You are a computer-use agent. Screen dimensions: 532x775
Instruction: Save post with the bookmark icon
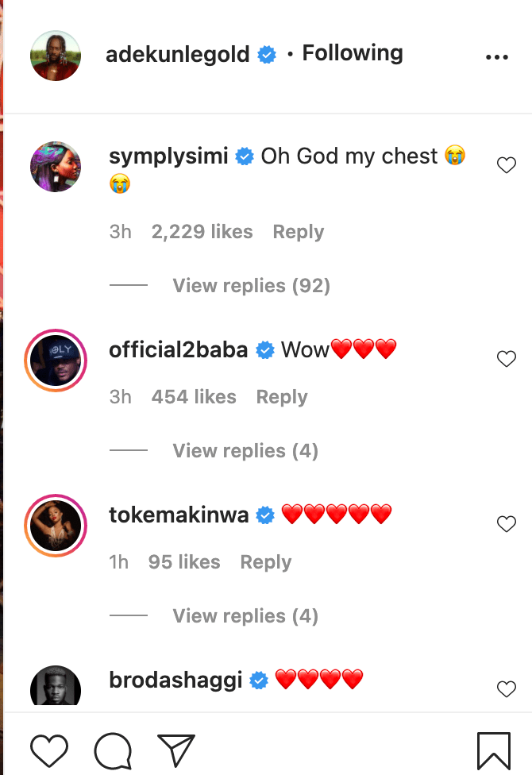click(493, 750)
